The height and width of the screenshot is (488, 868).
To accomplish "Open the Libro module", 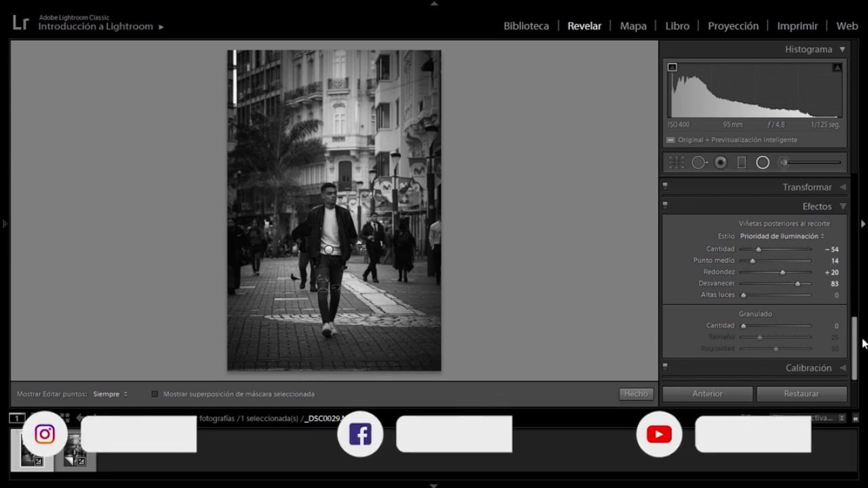I will (677, 26).
